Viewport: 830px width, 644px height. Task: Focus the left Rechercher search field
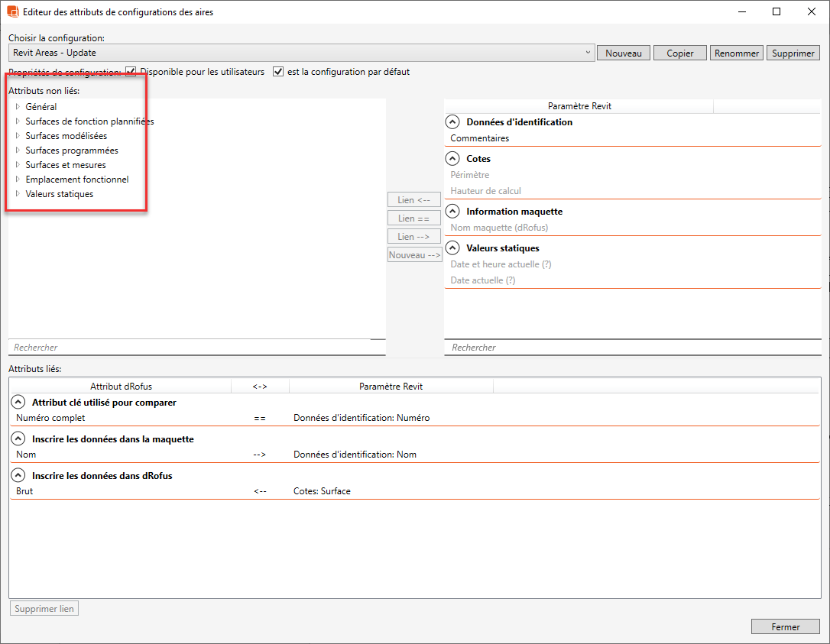point(191,348)
